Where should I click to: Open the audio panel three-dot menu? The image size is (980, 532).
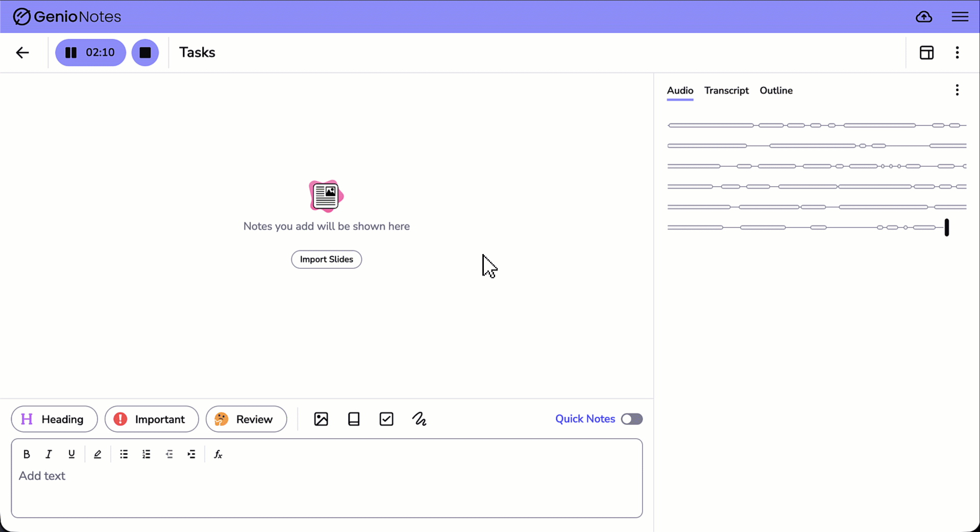coord(957,90)
